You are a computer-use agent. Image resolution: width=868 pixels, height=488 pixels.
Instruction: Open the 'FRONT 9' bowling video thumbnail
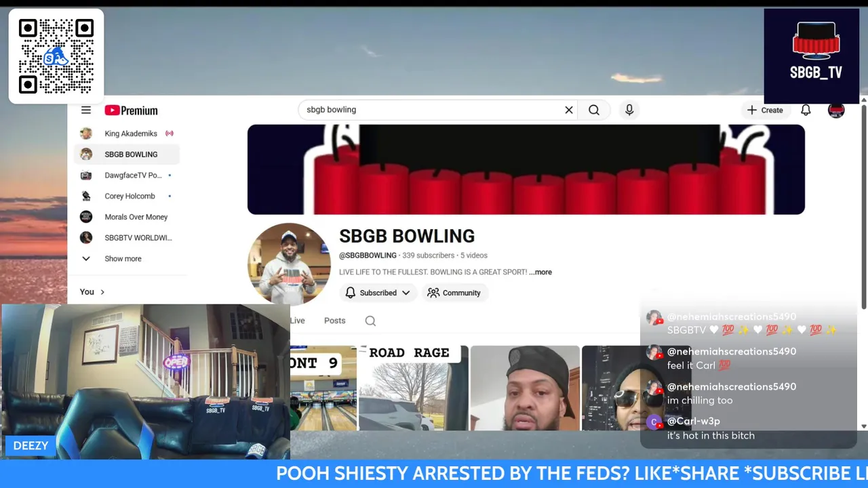[323, 388]
